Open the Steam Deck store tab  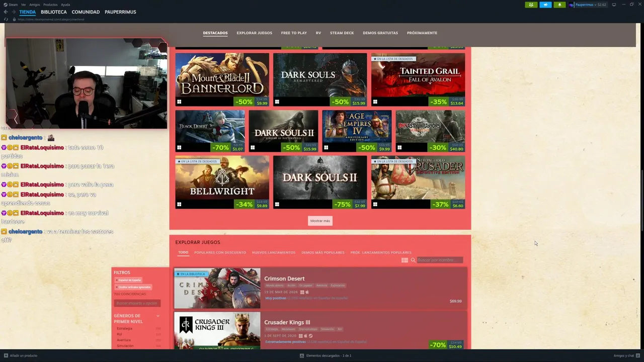[342, 33]
